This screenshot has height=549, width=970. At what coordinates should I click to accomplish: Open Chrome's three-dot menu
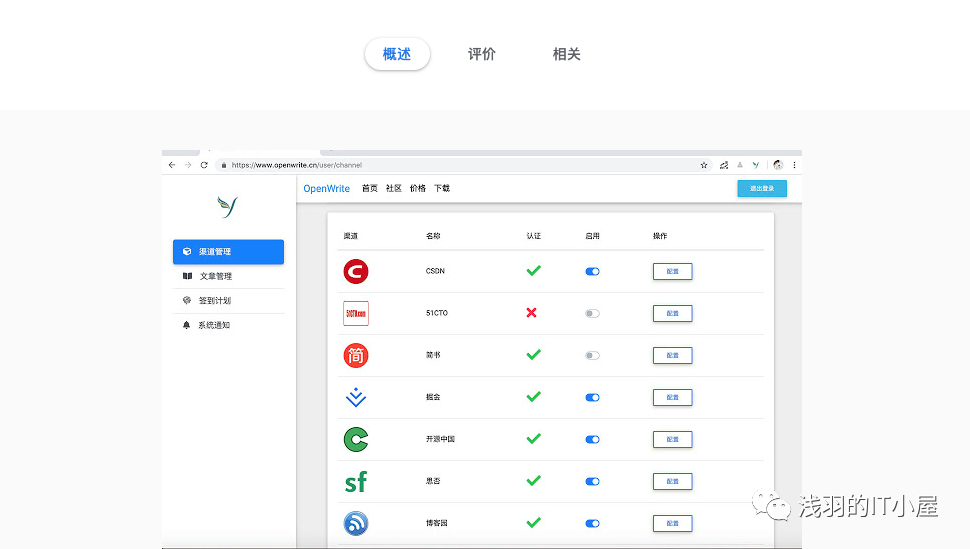pyautogui.click(x=795, y=165)
